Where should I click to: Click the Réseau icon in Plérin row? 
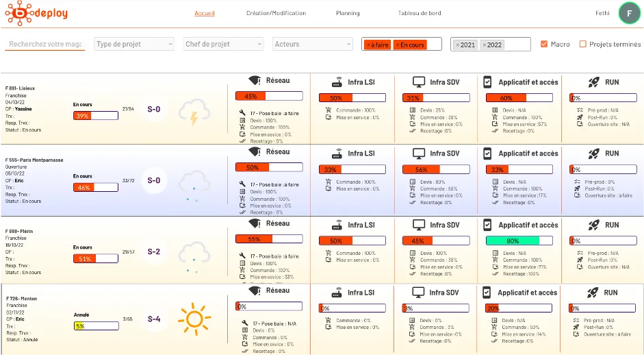[x=255, y=223]
